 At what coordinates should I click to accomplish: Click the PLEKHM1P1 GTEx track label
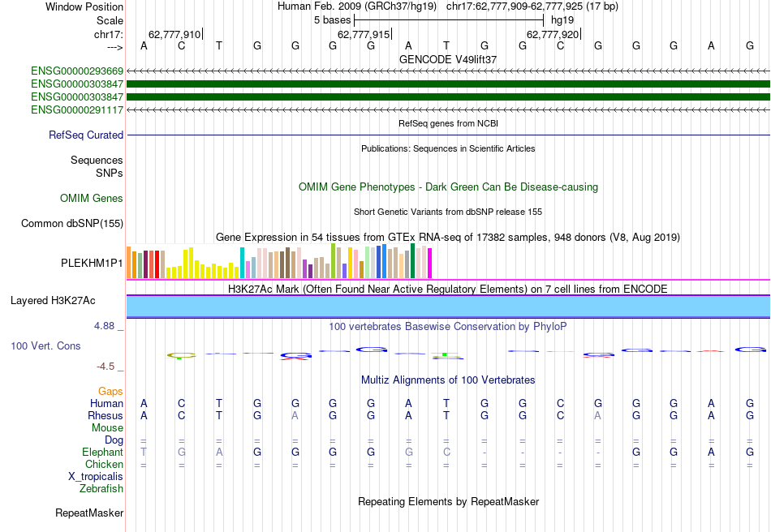(92, 263)
